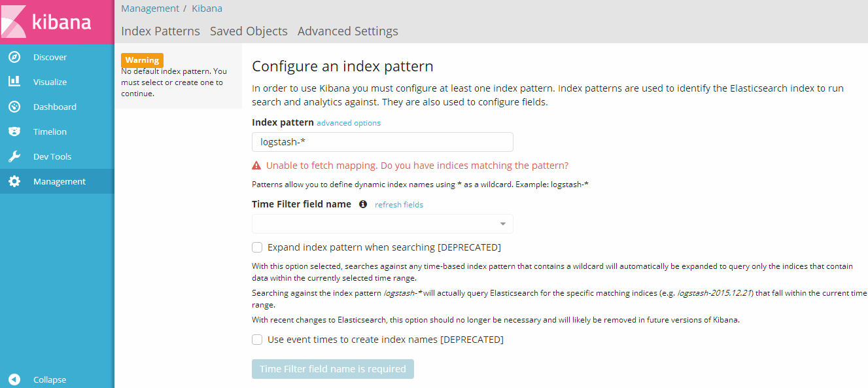Open the Dashboard gauge icon
This screenshot has width=868, height=388.
coord(14,107)
